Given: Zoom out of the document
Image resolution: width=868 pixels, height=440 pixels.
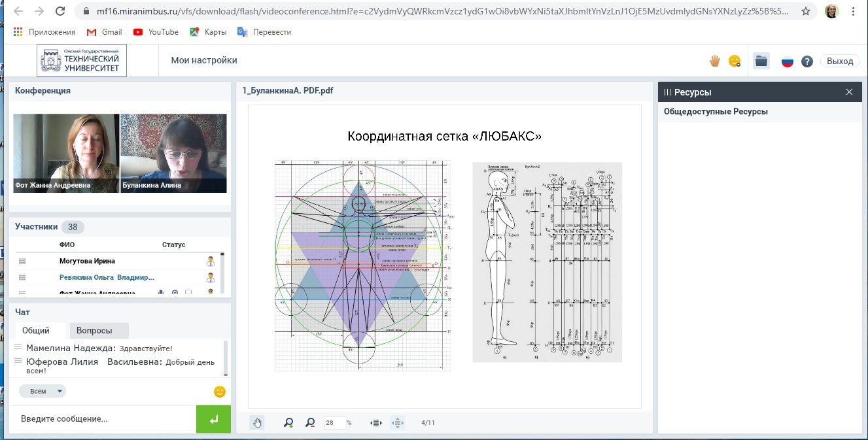Looking at the screenshot, I should [310, 423].
